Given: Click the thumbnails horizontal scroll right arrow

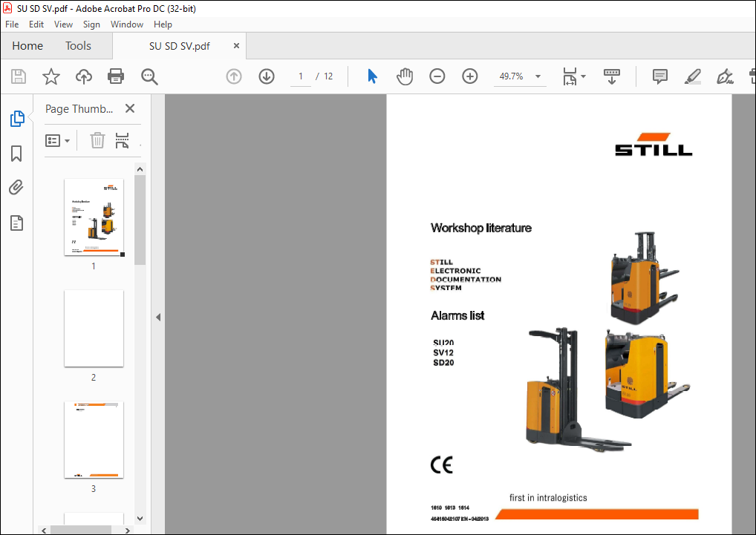Looking at the screenshot, I should [x=128, y=531].
